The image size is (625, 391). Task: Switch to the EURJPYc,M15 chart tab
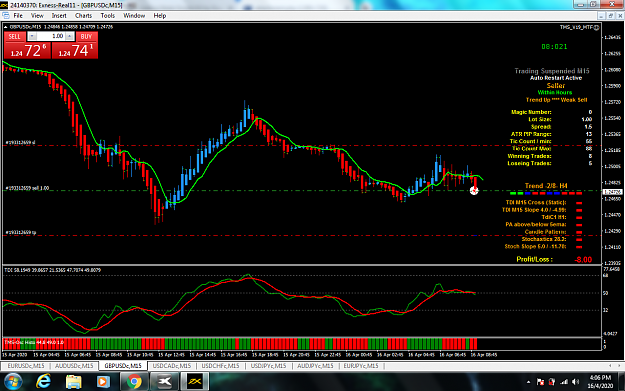[x=361, y=365]
